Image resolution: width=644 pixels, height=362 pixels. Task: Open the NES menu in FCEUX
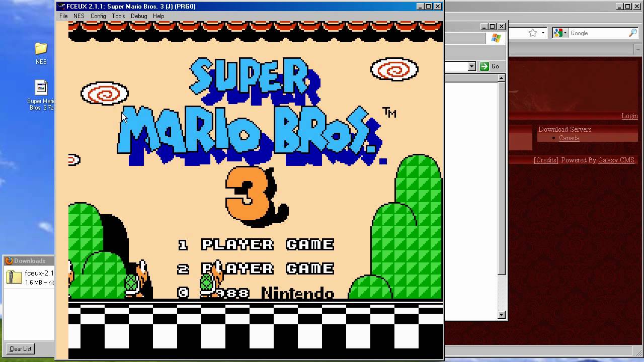(79, 16)
